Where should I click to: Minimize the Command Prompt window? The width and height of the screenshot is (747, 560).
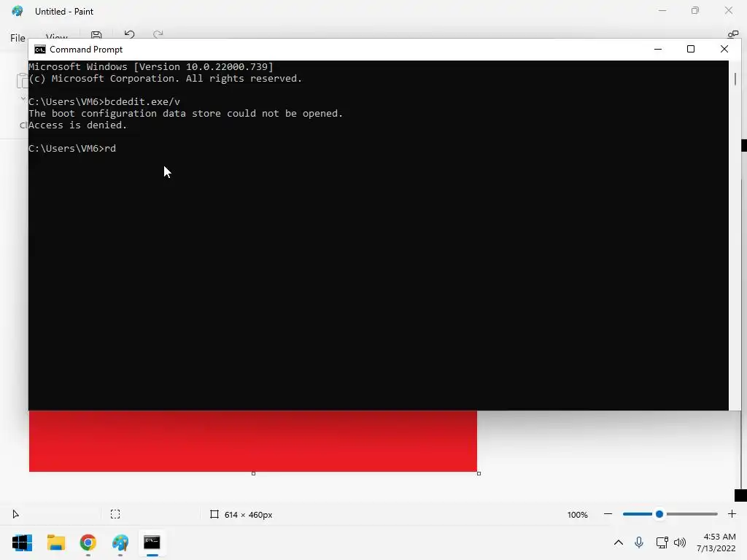pyautogui.click(x=658, y=49)
